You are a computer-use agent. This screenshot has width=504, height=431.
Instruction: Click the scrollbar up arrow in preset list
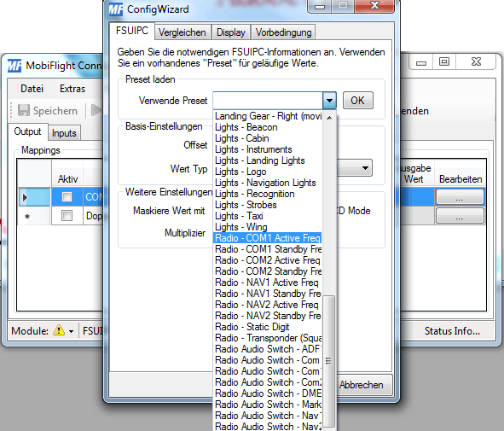(329, 118)
